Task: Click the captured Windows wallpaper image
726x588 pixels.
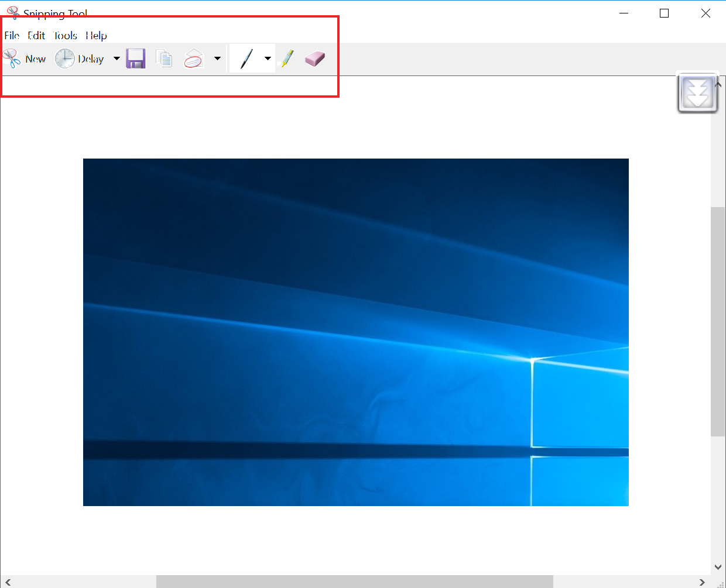Action: tap(355, 332)
